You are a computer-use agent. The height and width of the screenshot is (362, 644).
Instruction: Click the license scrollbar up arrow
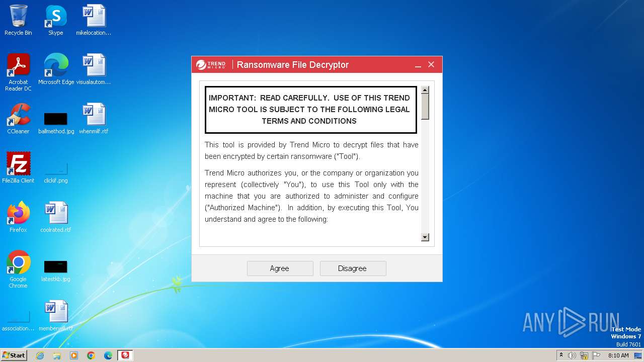tap(425, 90)
